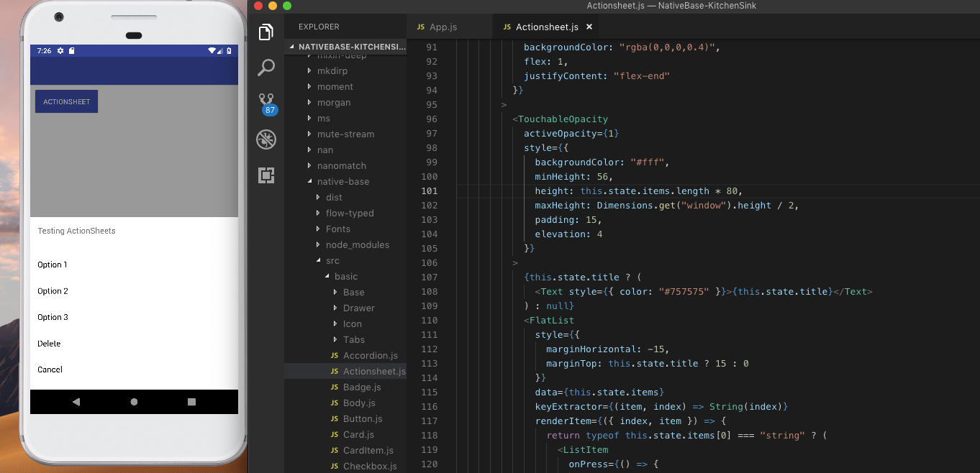The width and height of the screenshot is (980, 473).
Task: Tap the ACTIONSHEET button in emulator
Action: tap(66, 101)
